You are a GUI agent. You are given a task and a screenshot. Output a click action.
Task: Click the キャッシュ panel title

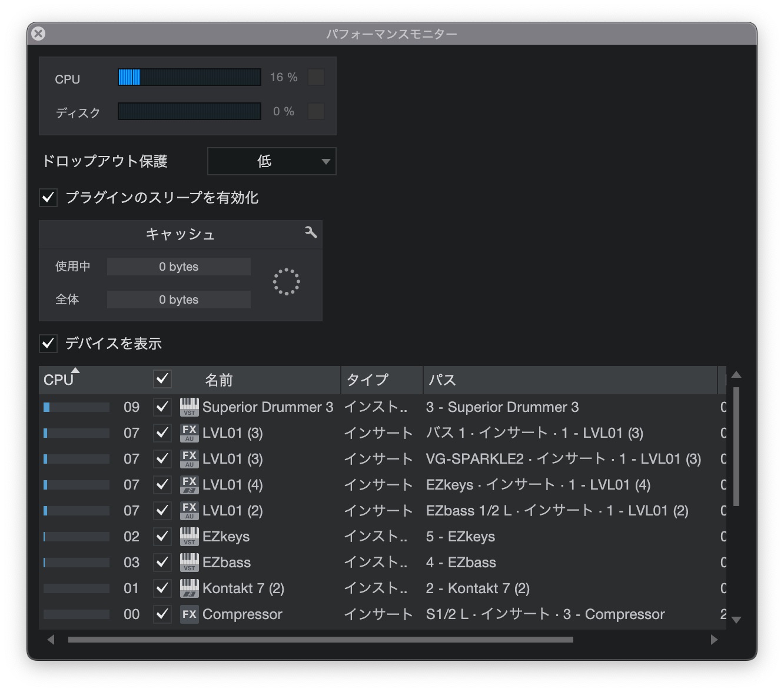180,234
